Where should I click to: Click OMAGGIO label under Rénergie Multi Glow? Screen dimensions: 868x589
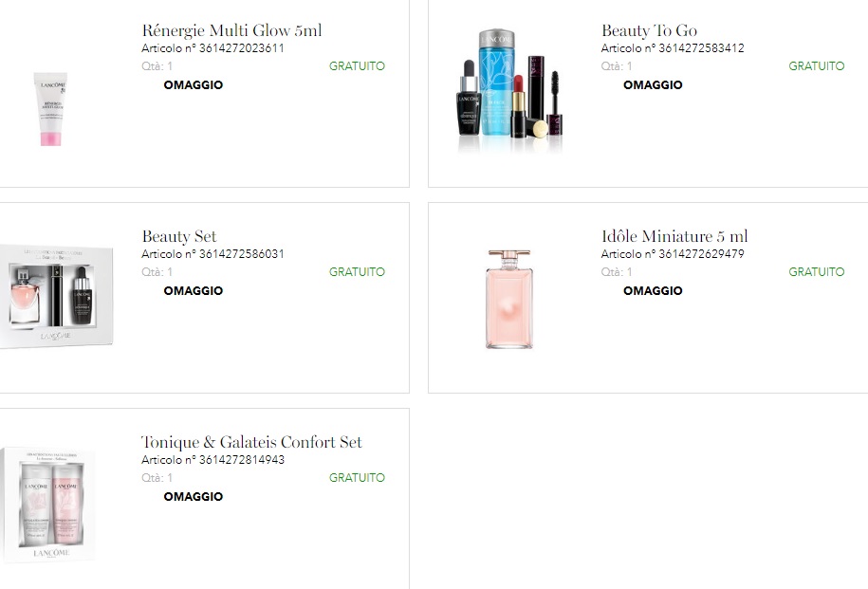[x=194, y=84]
